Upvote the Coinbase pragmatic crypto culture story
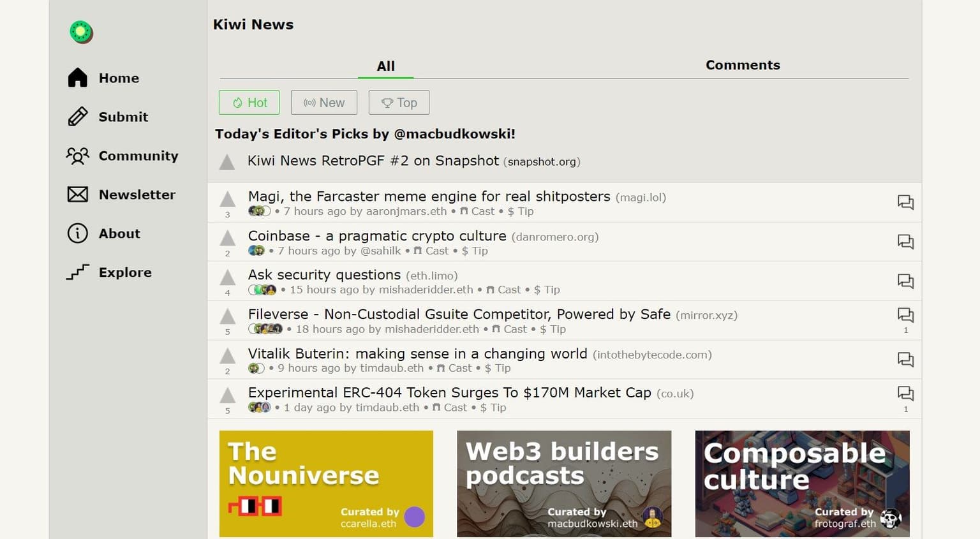980x539 pixels. point(227,238)
